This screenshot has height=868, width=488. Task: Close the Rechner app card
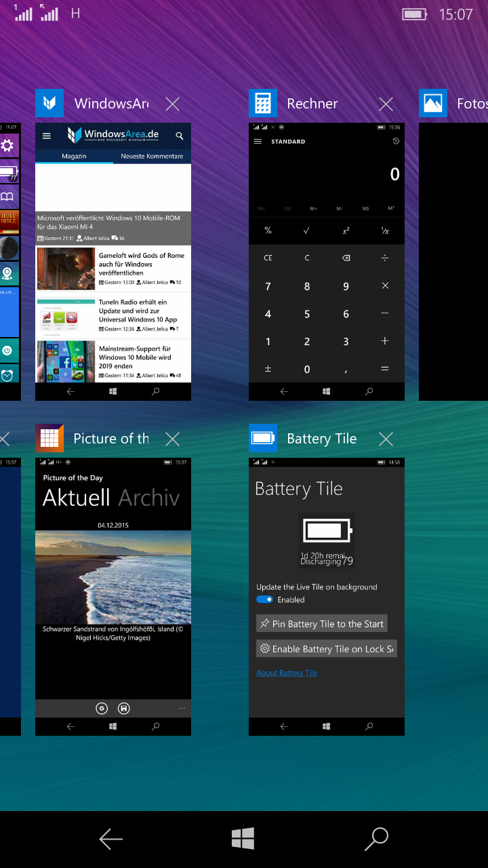[x=386, y=104]
